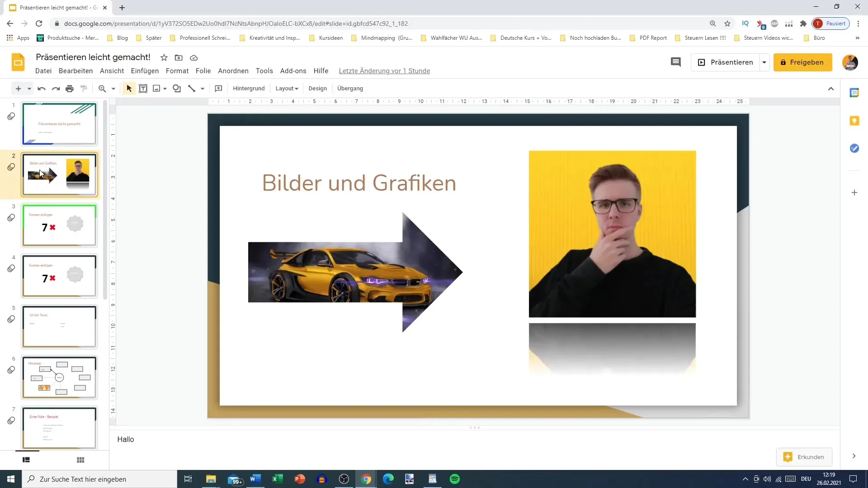Viewport: 868px width, 488px height.
Task: Click the Redo arrow
Action: tap(56, 89)
